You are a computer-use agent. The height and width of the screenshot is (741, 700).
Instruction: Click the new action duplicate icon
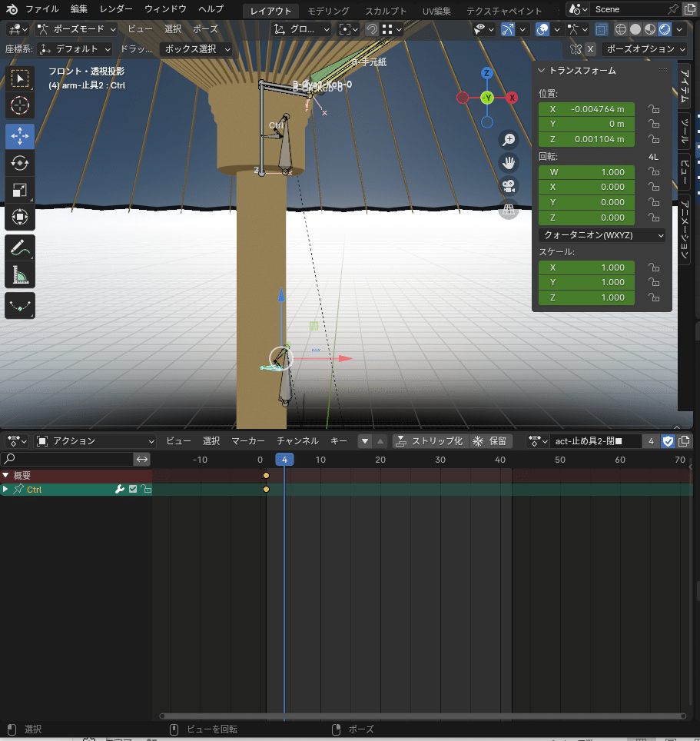[x=684, y=441]
